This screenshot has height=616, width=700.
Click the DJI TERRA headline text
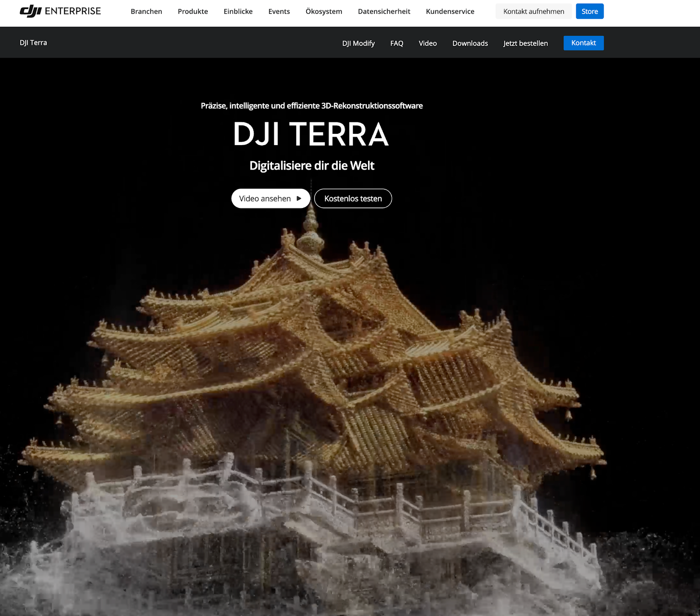[311, 135]
